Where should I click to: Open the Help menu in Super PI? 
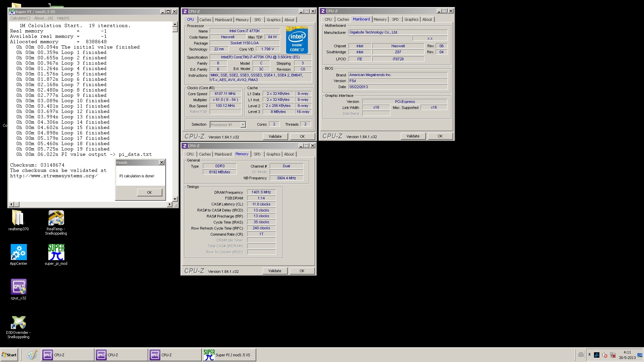63,18
